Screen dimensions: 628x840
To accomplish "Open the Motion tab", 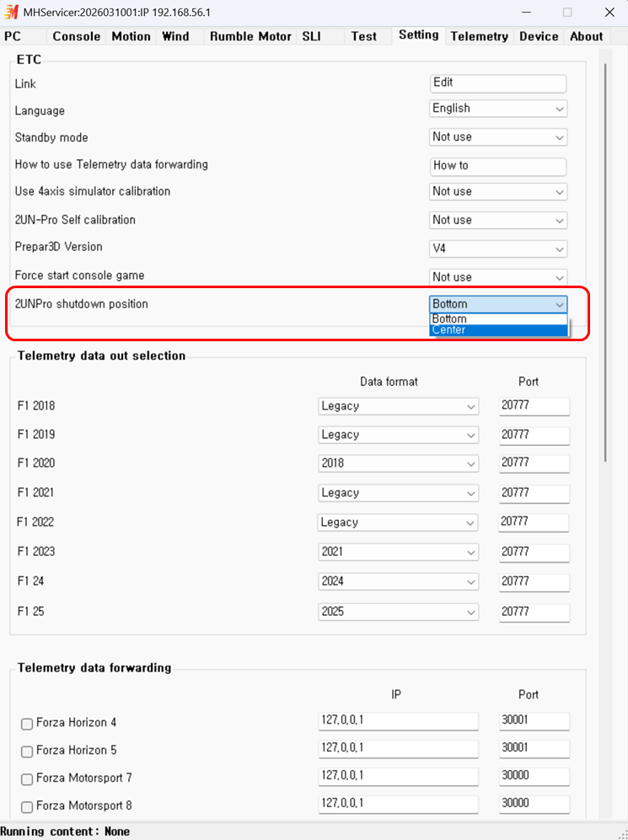I will tap(131, 36).
